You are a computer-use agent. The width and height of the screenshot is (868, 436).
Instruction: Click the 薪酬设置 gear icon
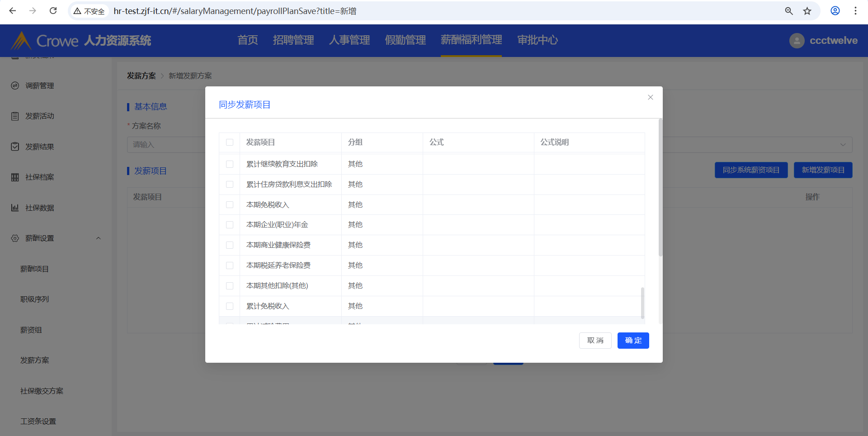[x=15, y=238]
